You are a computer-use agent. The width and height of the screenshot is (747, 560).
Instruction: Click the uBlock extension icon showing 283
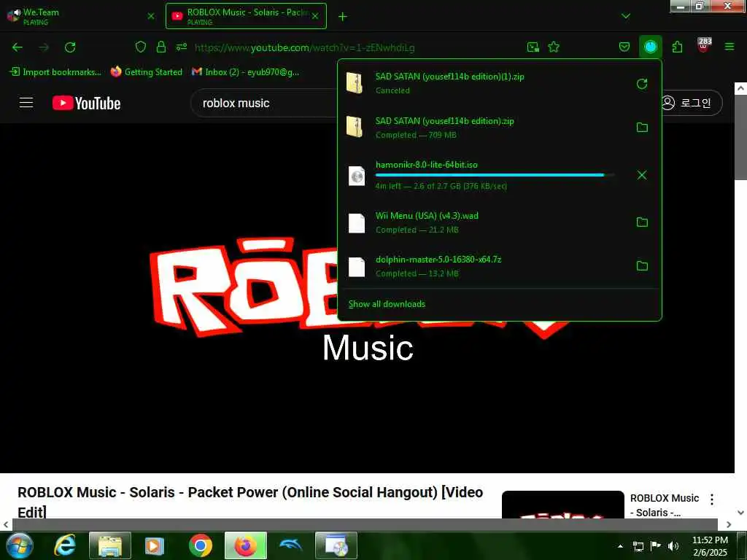tap(704, 46)
